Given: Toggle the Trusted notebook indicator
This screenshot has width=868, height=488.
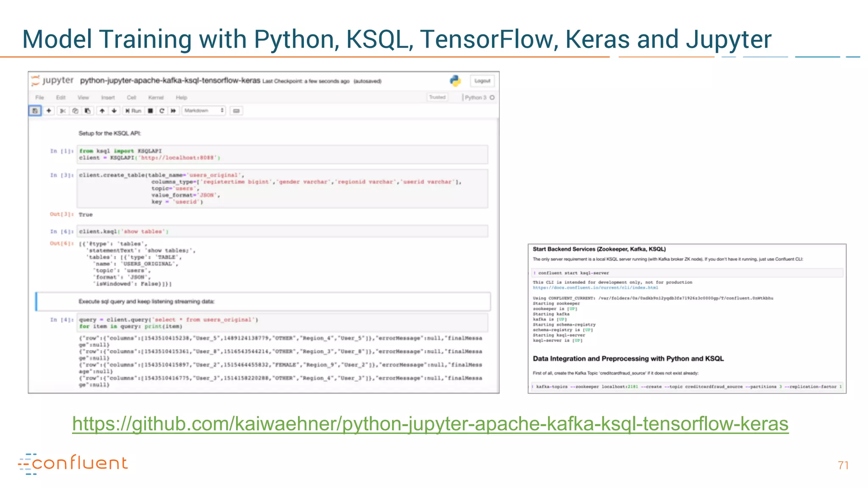Looking at the screenshot, I should coord(437,97).
